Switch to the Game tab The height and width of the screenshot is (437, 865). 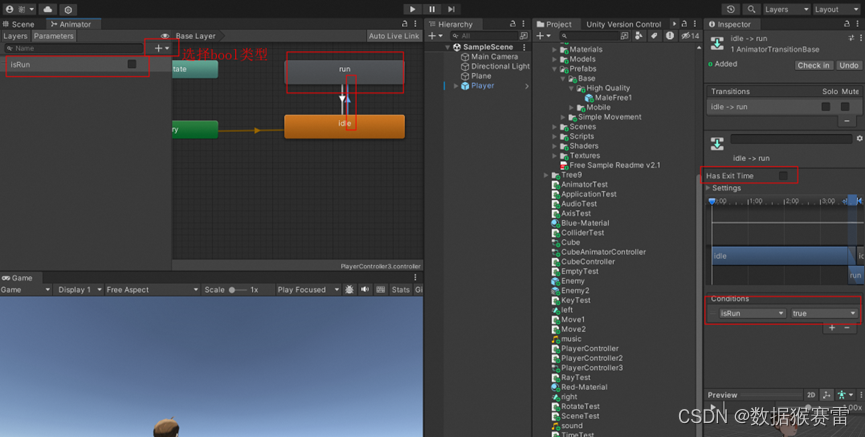click(x=17, y=278)
